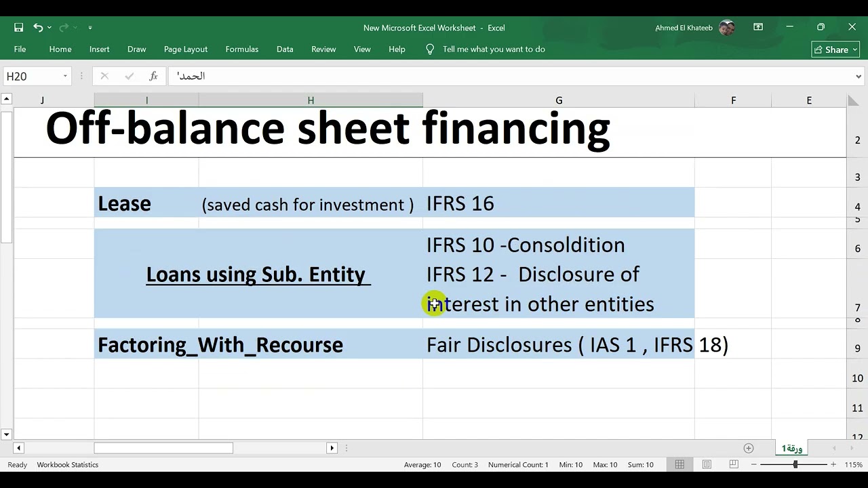Click inside the formula bar text

click(x=509, y=76)
